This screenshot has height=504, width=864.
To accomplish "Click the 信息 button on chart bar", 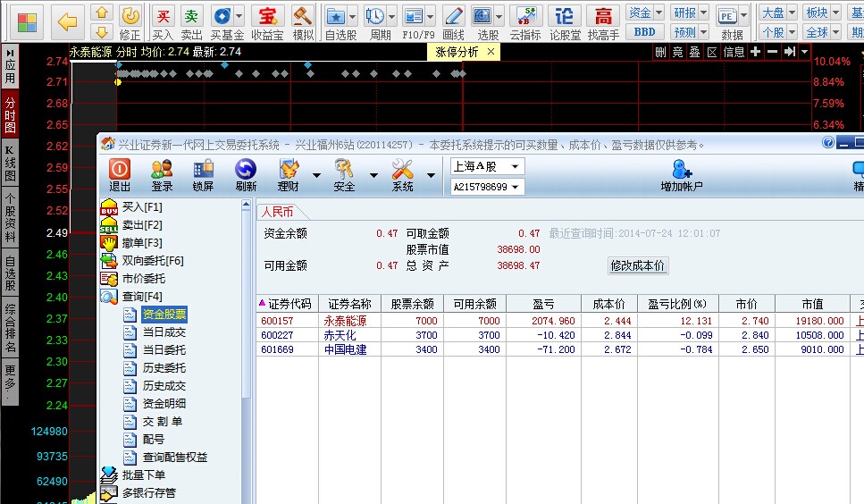I will (x=734, y=52).
